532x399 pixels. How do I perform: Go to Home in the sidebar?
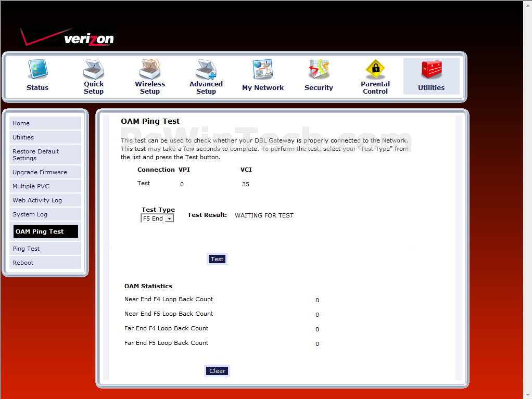click(45, 123)
